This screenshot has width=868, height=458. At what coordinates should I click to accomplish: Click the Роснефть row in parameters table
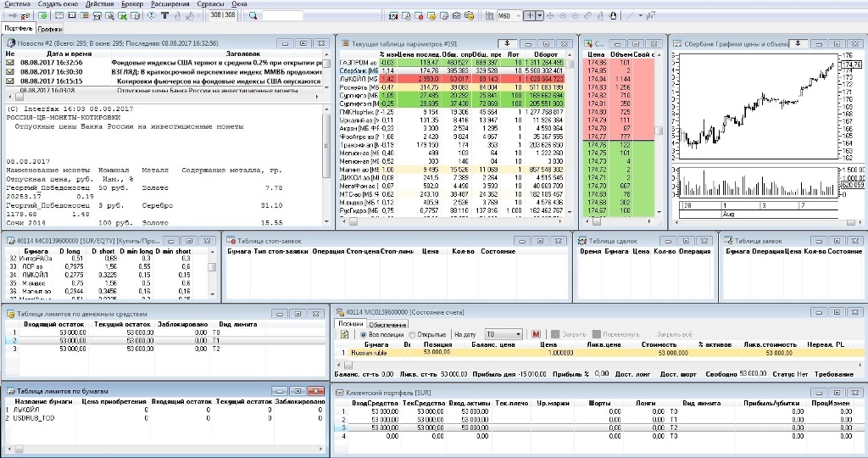pyautogui.click(x=451, y=87)
